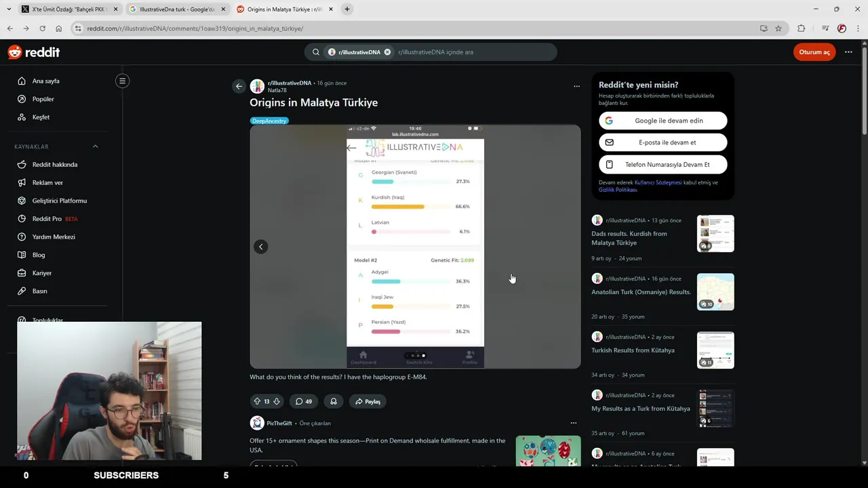This screenshot has height=488, width=868.
Task: Open PicTheGift advertiser profile
Action: [279, 423]
